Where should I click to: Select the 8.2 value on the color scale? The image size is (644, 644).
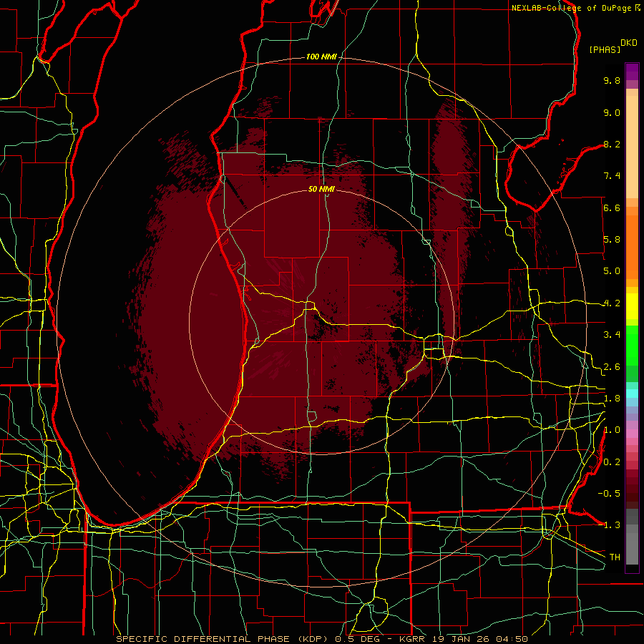[x=612, y=144]
